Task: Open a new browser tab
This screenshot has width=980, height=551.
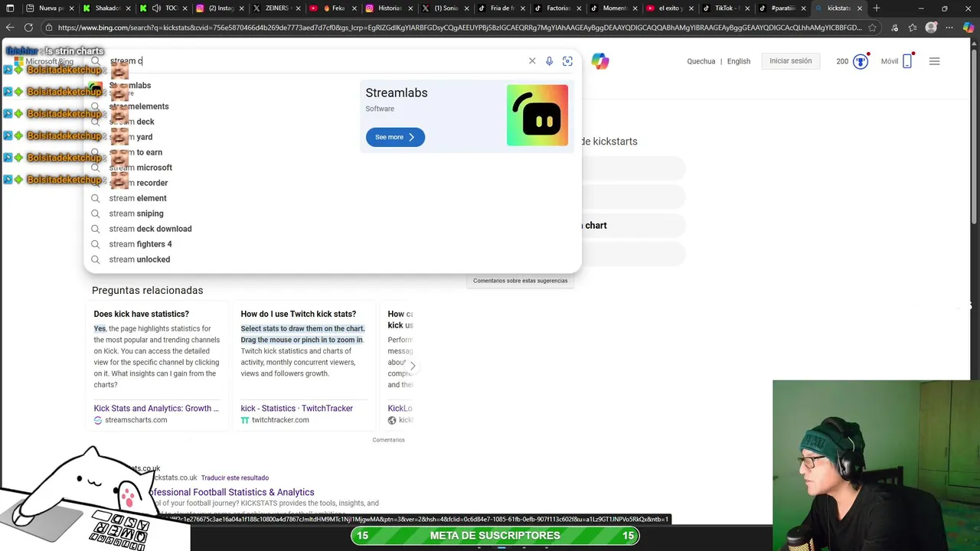Action: 877,8
